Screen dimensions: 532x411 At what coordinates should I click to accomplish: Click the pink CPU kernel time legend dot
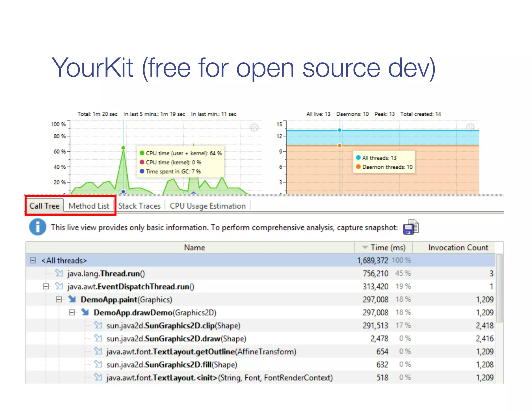tap(142, 162)
